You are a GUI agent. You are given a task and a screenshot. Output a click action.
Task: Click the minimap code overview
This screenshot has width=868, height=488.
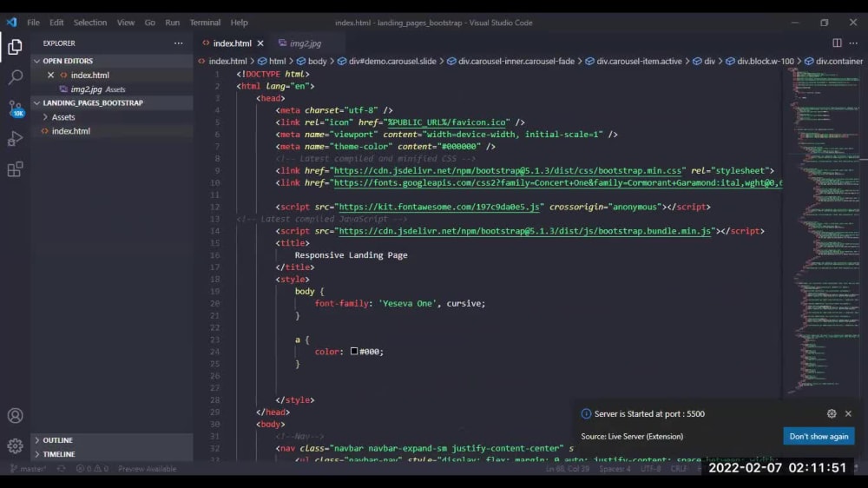click(x=823, y=230)
